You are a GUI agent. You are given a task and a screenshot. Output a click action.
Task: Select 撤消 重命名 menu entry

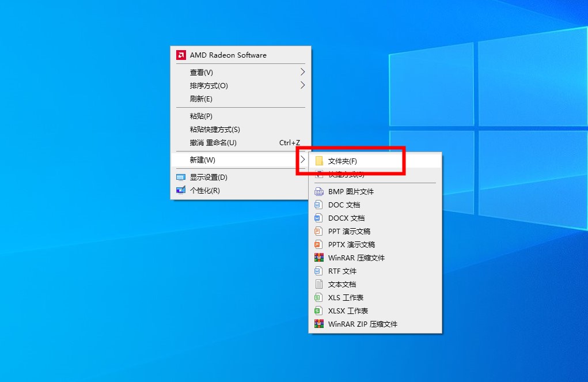(213, 143)
